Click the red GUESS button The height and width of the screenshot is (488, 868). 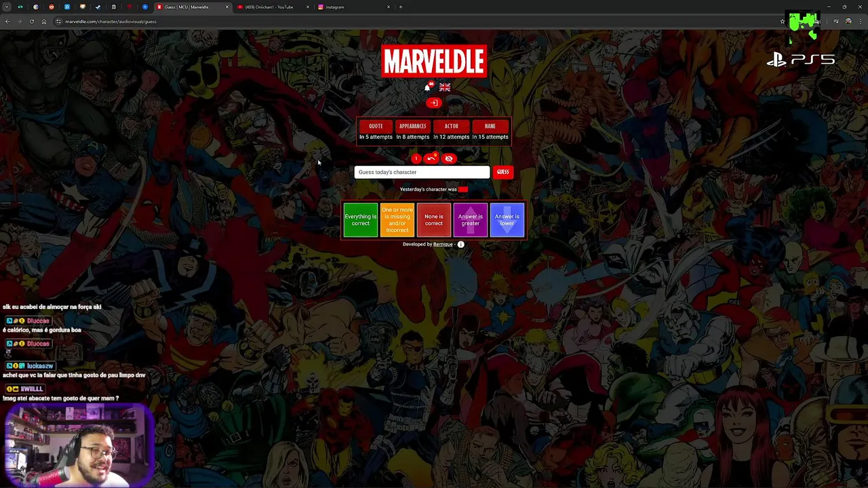(502, 172)
